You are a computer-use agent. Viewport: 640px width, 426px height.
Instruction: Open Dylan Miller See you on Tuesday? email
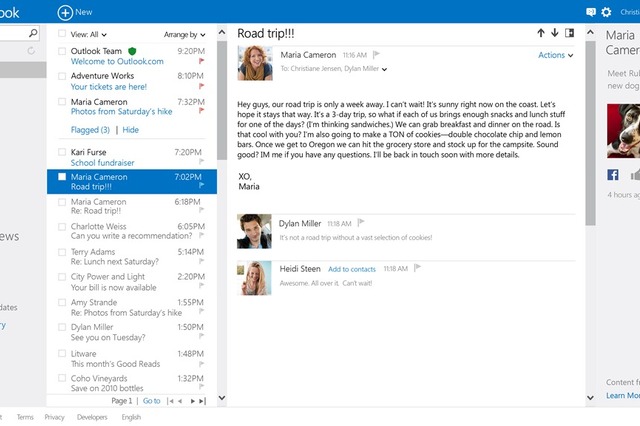pos(132,332)
